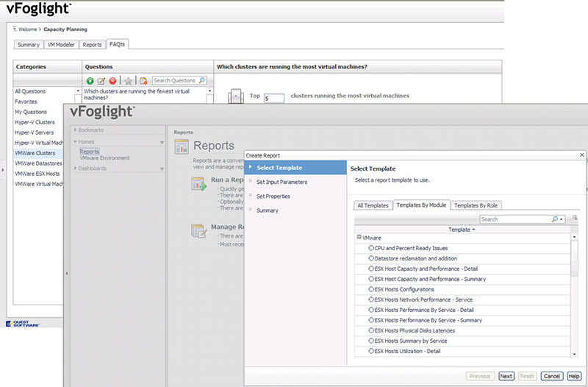Switch to Templates By Role tab

(476, 205)
